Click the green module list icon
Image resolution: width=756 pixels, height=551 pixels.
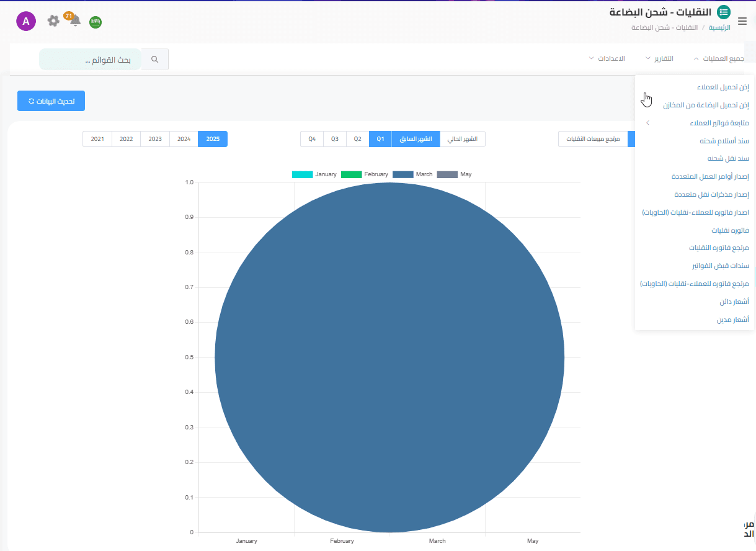point(723,12)
